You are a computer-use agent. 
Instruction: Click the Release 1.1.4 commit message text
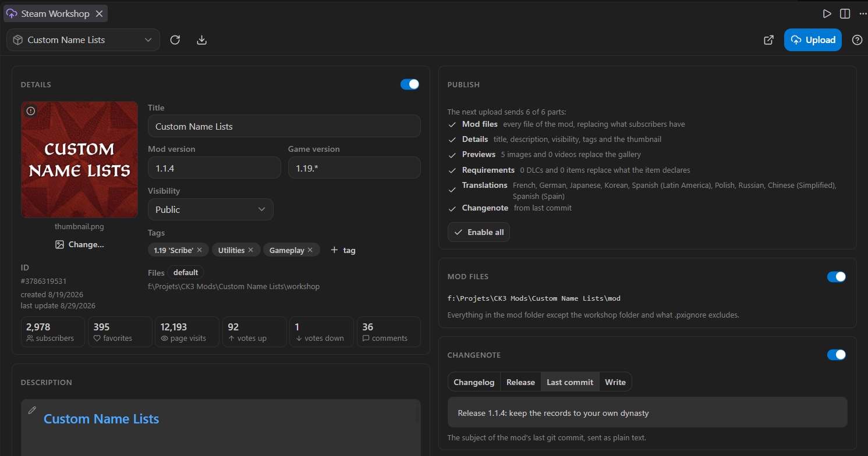(553, 414)
